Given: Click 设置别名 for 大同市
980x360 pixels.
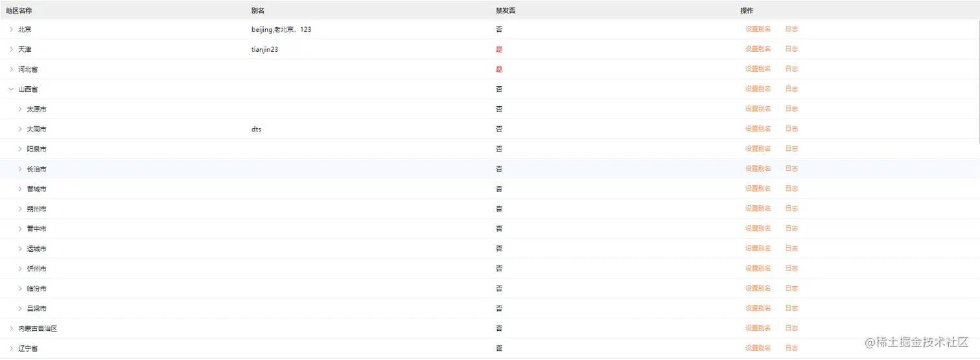Looking at the screenshot, I should [758, 129].
